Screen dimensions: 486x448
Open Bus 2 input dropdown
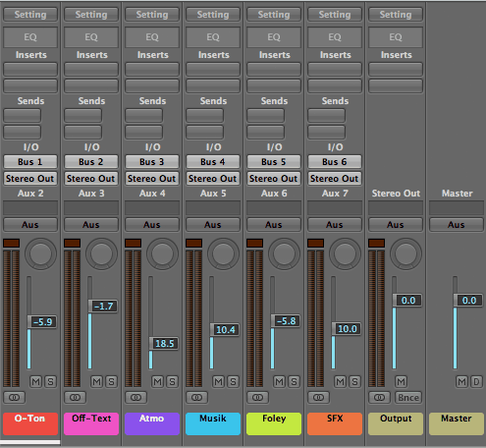(x=91, y=162)
